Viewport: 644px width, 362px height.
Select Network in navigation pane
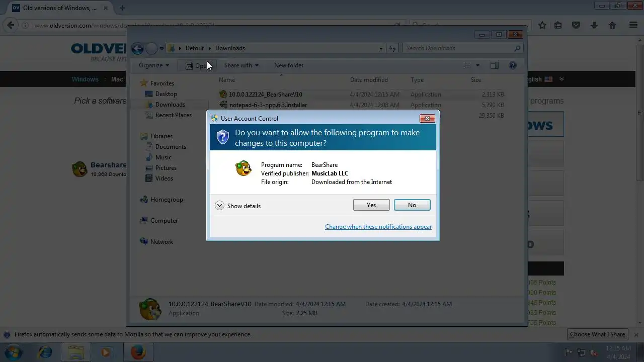pos(162,242)
